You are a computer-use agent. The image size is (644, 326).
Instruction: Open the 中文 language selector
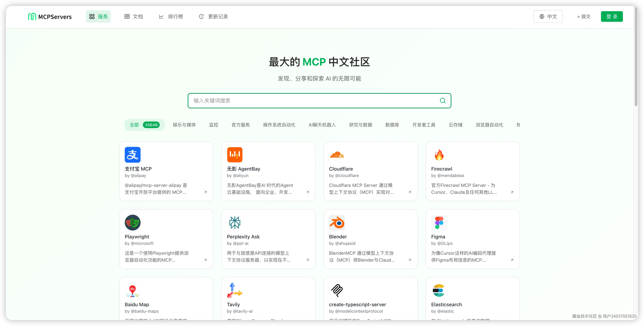pyautogui.click(x=548, y=16)
